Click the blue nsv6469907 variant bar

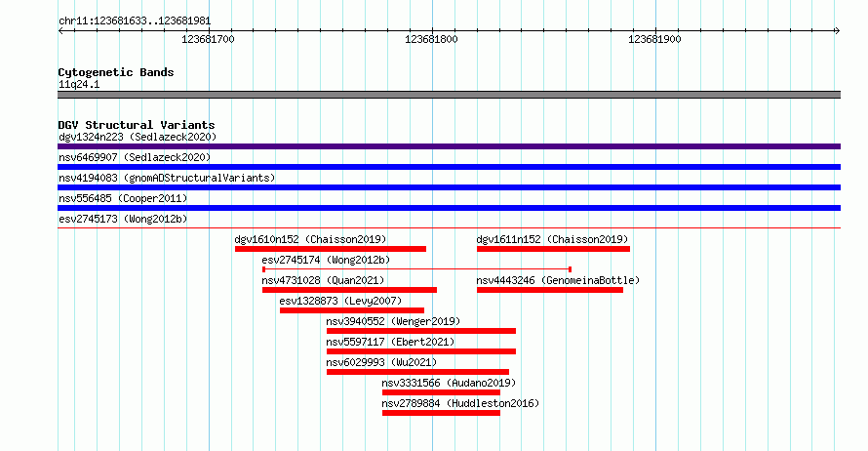click(449, 167)
